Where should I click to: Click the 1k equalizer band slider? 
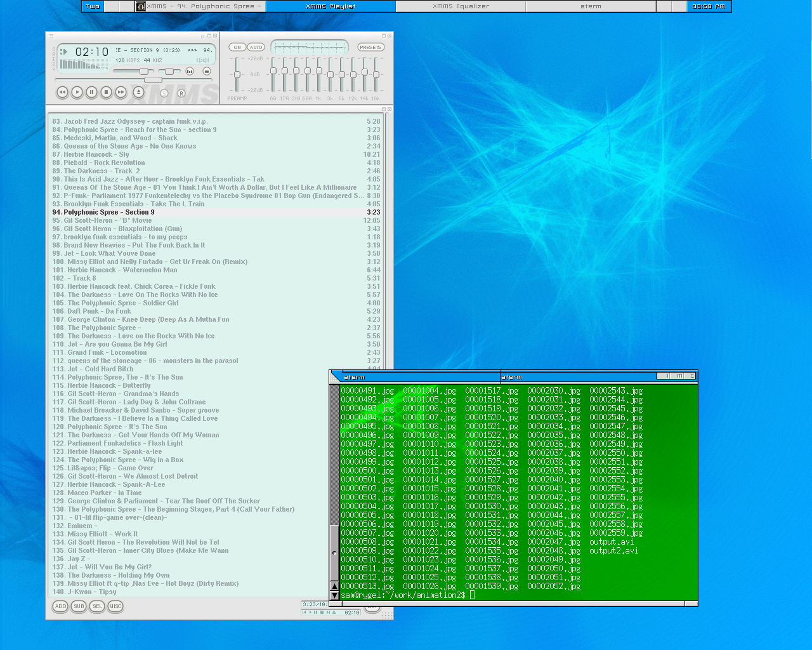(x=319, y=74)
